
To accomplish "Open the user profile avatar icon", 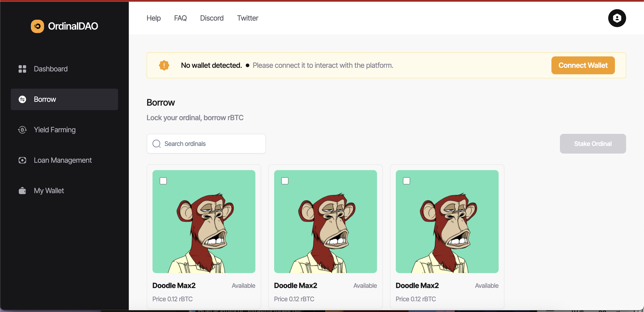I will 616,18.
